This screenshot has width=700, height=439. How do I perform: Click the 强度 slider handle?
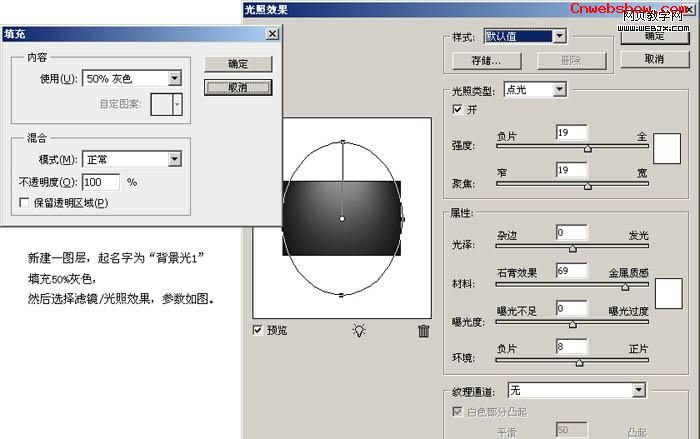click(x=588, y=149)
